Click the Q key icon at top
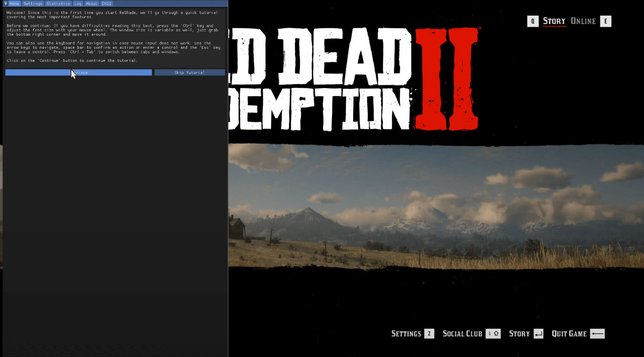 coord(533,21)
